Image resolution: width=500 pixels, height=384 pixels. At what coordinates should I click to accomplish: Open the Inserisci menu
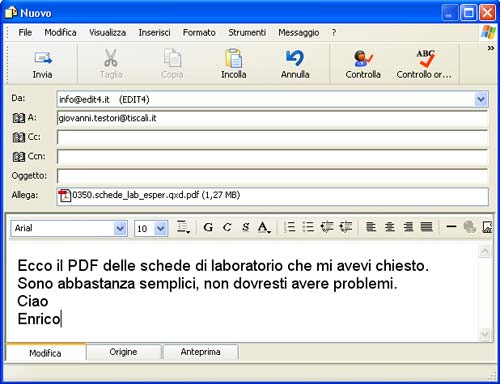(154, 33)
